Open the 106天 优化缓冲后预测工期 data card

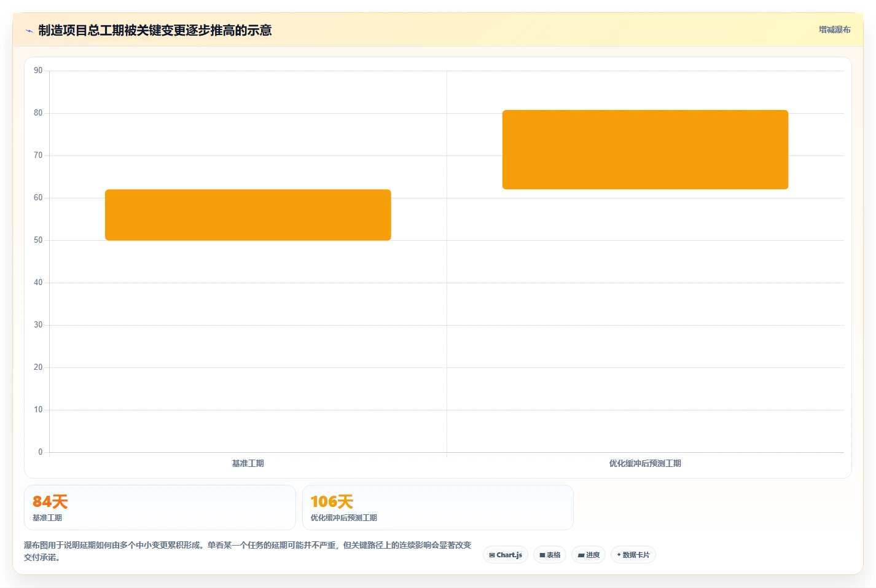click(x=438, y=508)
